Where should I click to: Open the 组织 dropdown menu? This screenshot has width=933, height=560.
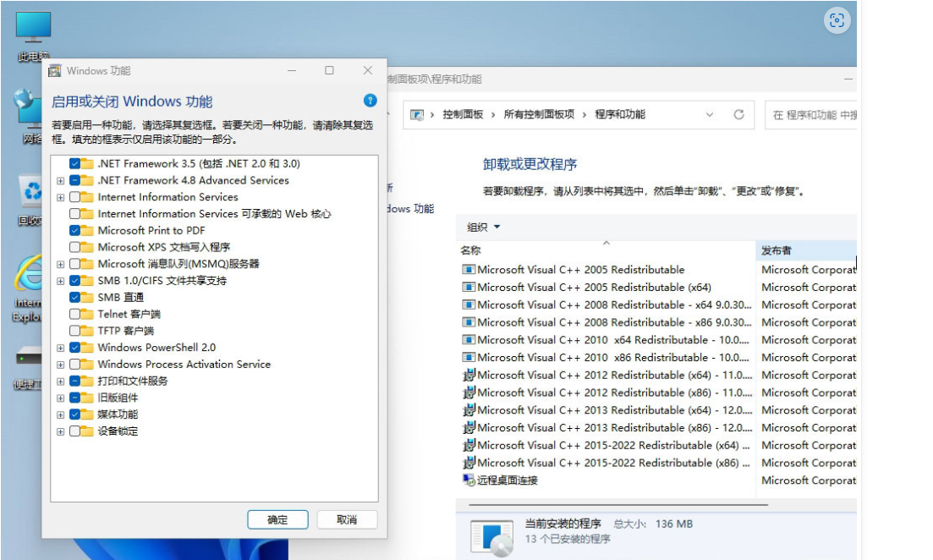click(x=483, y=227)
